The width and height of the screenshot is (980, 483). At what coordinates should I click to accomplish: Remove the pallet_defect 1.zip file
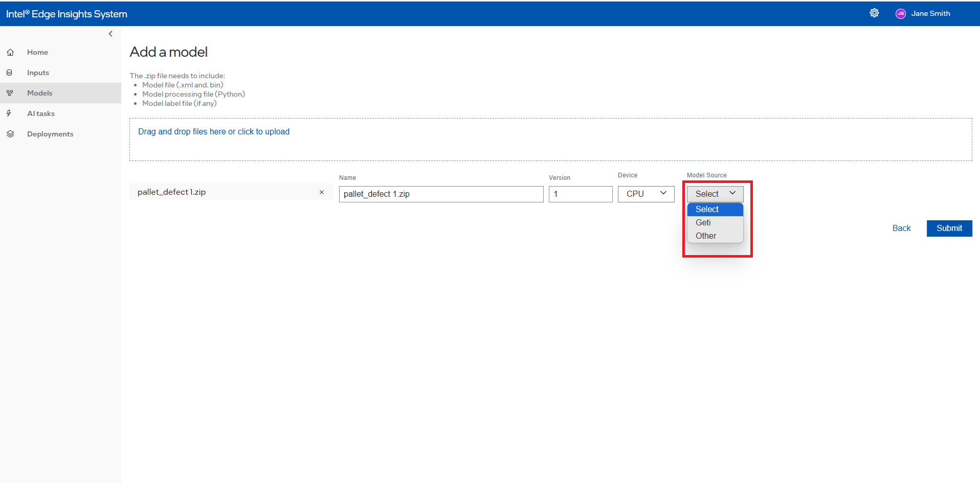click(x=322, y=192)
